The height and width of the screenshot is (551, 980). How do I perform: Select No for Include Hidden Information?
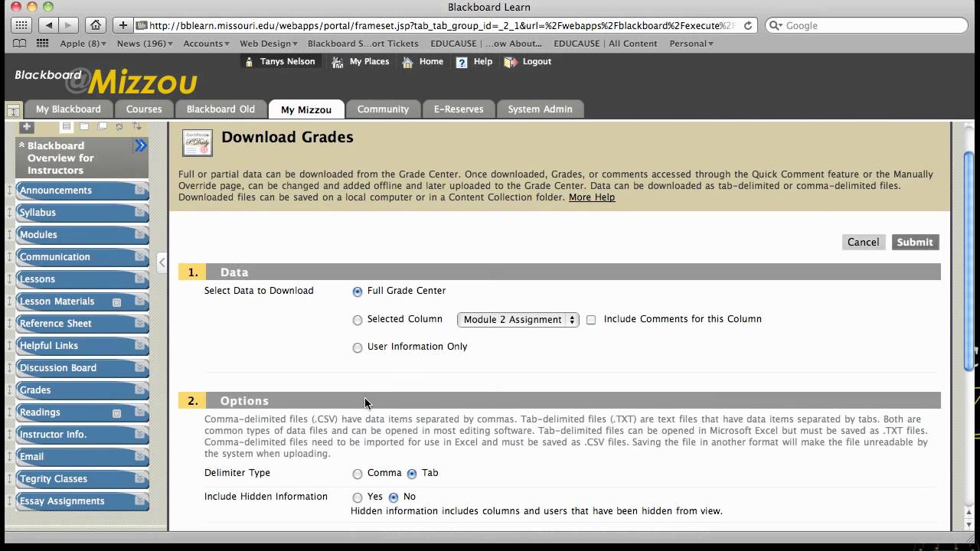pos(394,497)
